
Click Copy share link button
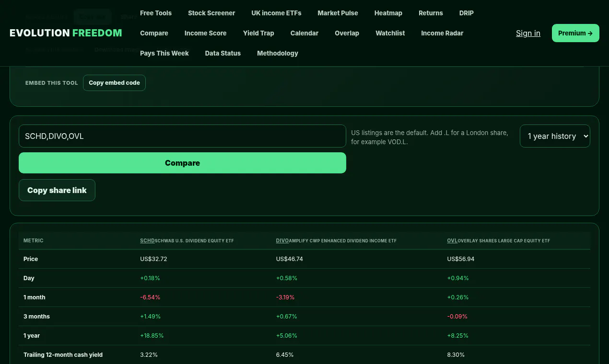tap(57, 190)
